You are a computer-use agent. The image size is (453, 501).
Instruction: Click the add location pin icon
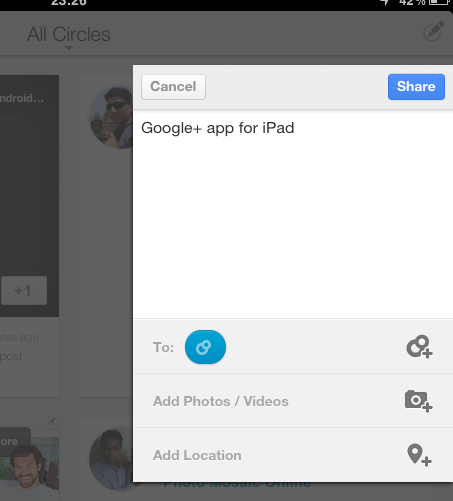419,455
